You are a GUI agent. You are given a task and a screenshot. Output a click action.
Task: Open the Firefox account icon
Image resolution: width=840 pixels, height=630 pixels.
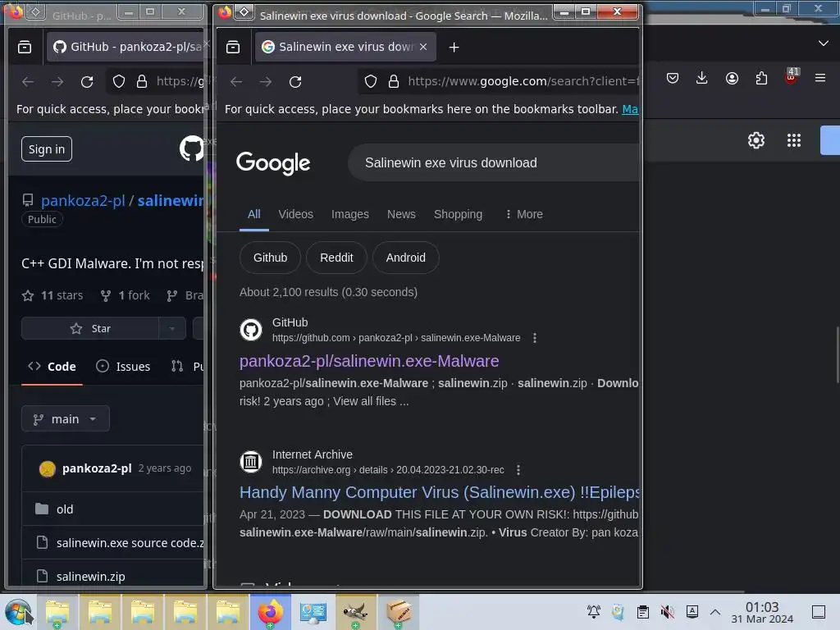tap(732, 78)
